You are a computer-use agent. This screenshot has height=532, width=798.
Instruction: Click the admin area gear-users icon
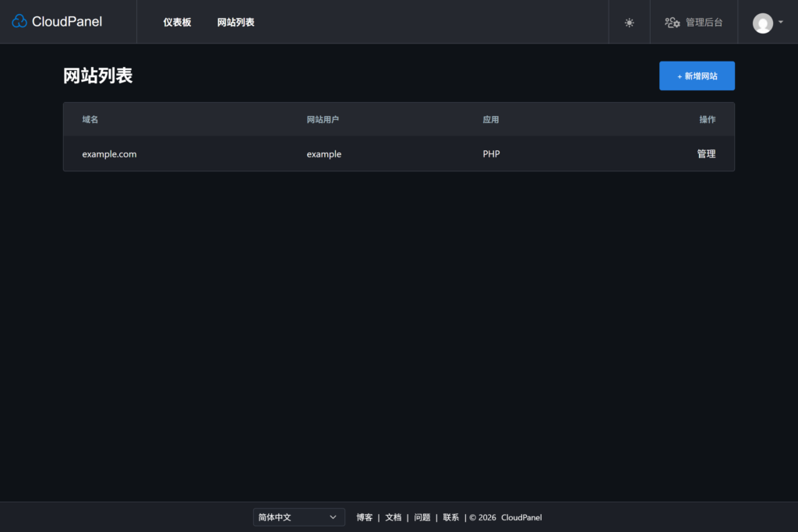(673, 23)
